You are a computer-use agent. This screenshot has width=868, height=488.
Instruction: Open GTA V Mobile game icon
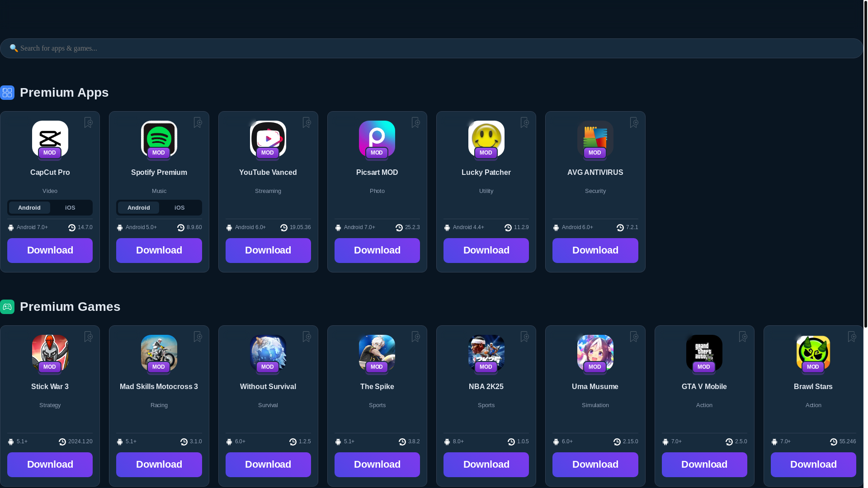pyautogui.click(x=704, y=353)
